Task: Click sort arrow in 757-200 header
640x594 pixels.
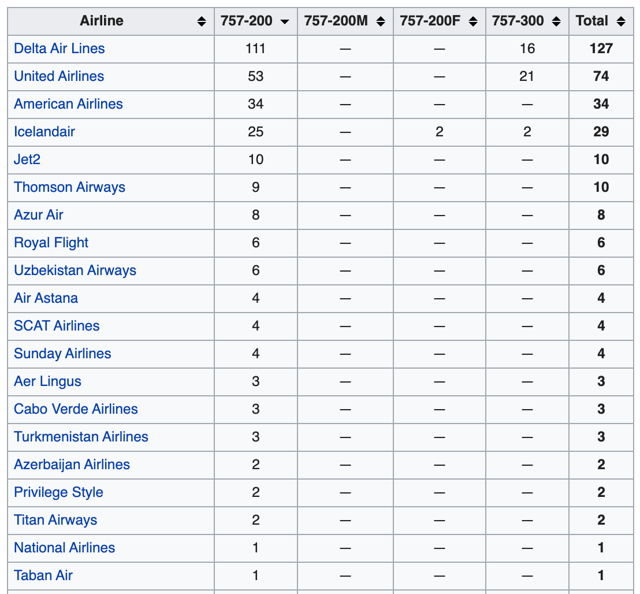Action: [285, 21]
